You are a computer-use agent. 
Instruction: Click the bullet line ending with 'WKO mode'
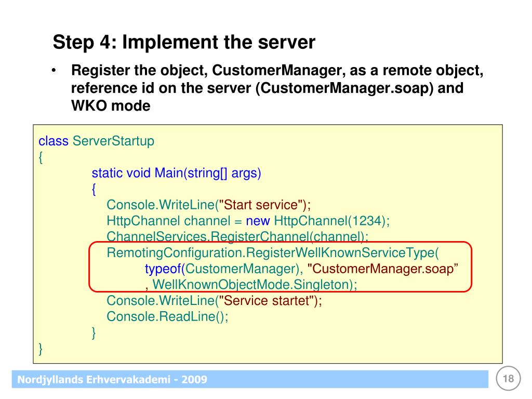point(111,105)
